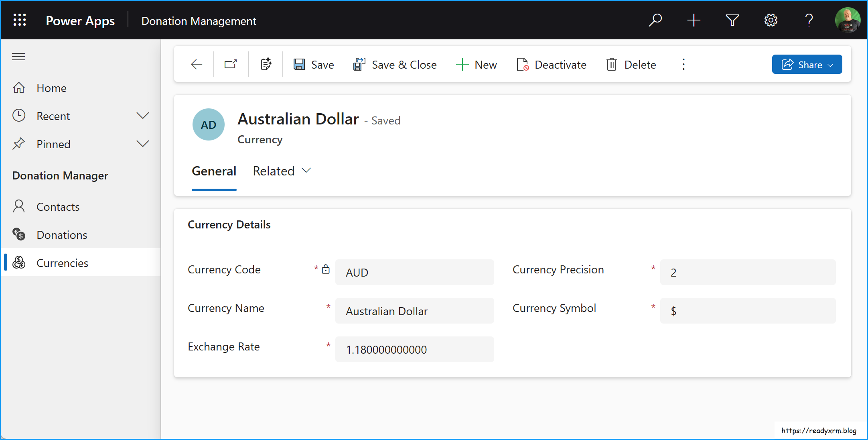Click the Save disk icon
This screenshot has width=868, height=440.
click(x=299, y=64)
